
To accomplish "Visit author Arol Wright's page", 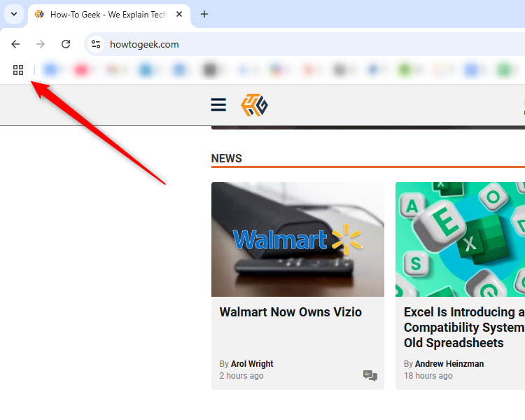I will 252,364.
